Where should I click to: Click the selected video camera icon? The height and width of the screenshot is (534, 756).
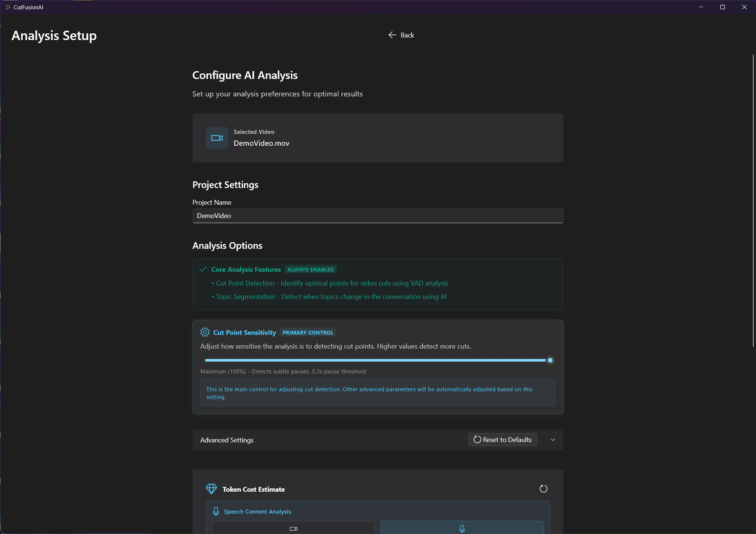[x=217, y=138]
